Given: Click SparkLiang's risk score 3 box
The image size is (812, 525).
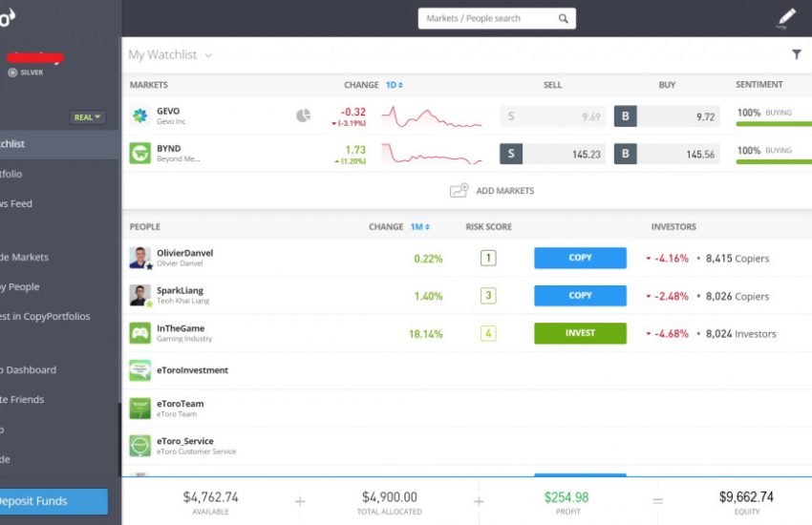Looking at the screenshot, I should pyautogui.click(x=488, y=295).
